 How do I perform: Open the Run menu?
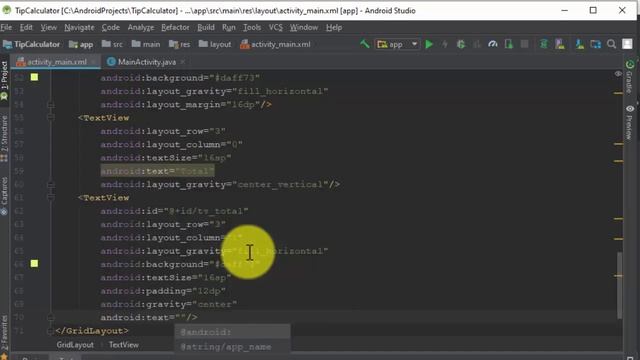[229, 27]
